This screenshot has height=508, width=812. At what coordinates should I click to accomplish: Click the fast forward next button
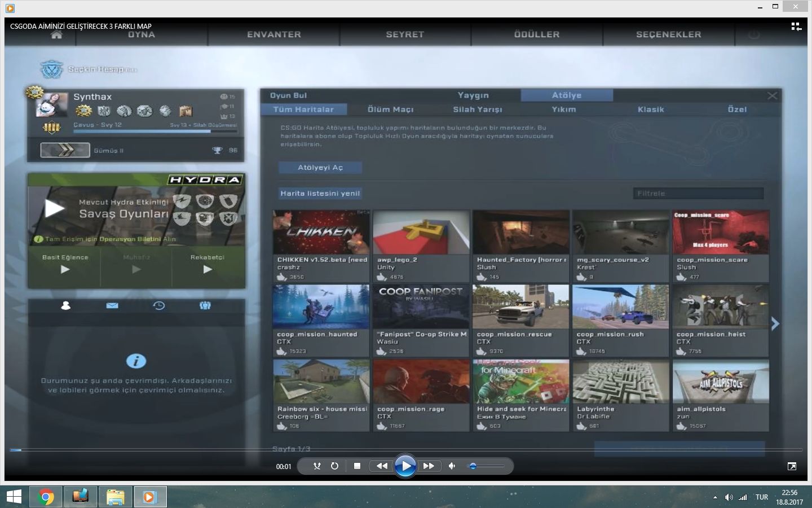429,466
